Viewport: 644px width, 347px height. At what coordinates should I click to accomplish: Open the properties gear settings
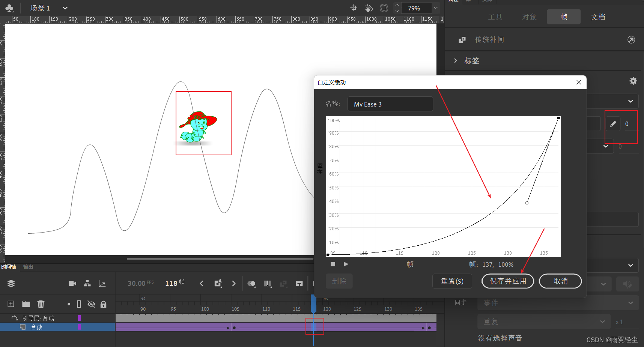pyautogui.click(x=633, y=81)
